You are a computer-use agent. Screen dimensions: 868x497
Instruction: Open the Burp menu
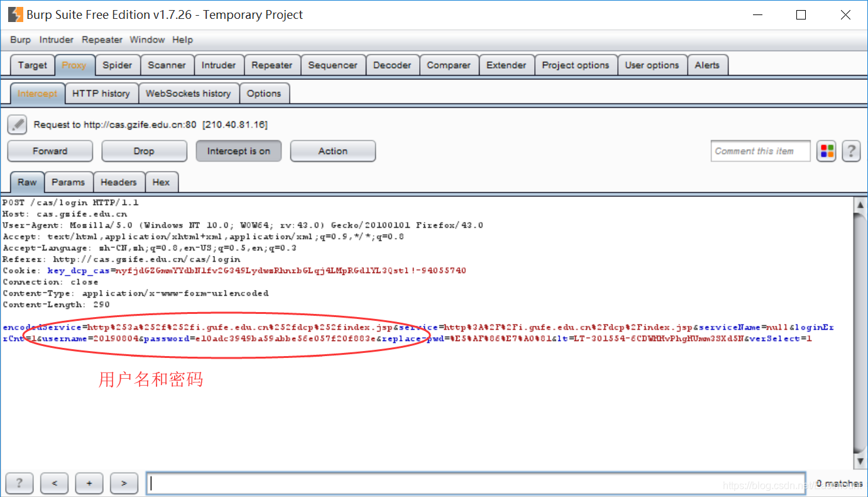tap(20, 40)
